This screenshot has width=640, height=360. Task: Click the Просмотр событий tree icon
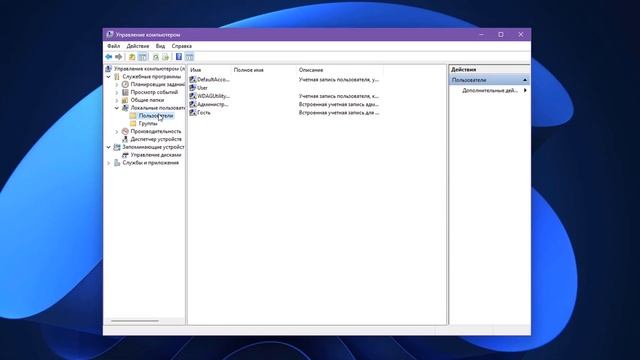pos(125,92)
